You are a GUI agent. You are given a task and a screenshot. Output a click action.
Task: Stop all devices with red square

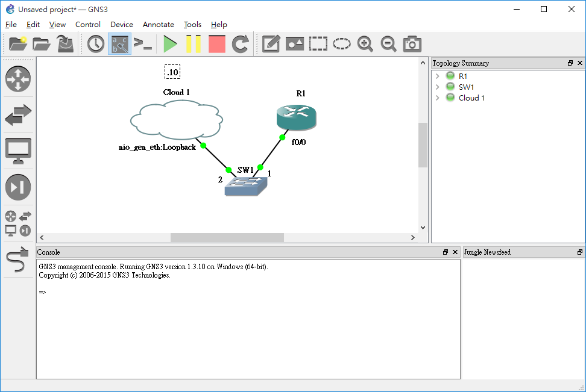click(x=217, y=44)
